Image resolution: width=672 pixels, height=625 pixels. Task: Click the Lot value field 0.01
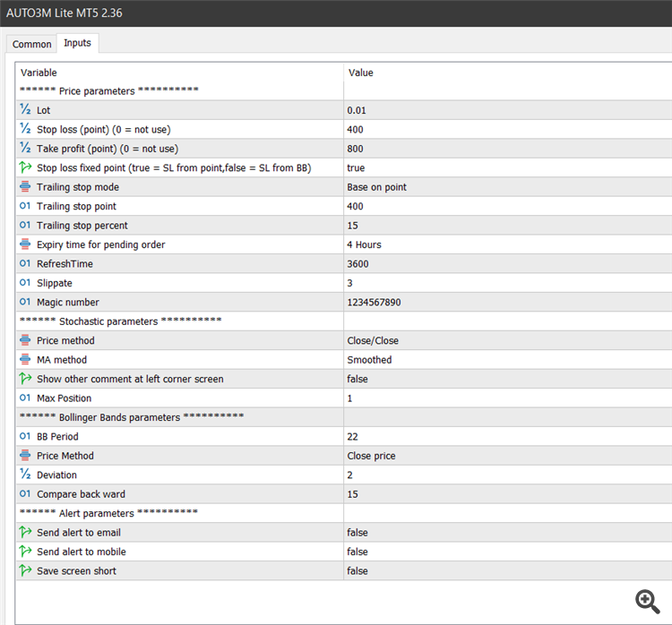358,110
